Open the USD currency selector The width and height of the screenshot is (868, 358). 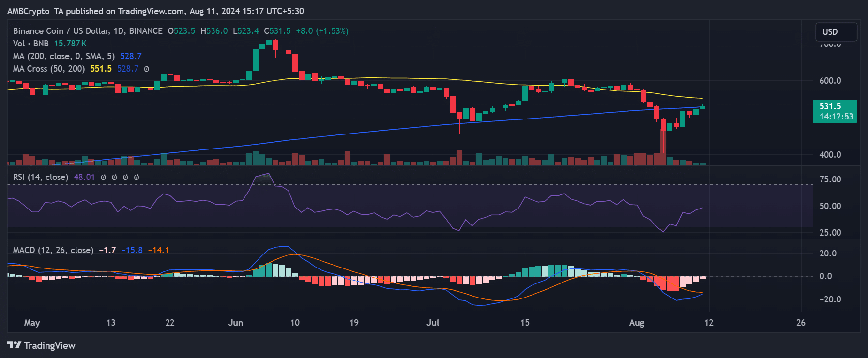coord(836,32)
